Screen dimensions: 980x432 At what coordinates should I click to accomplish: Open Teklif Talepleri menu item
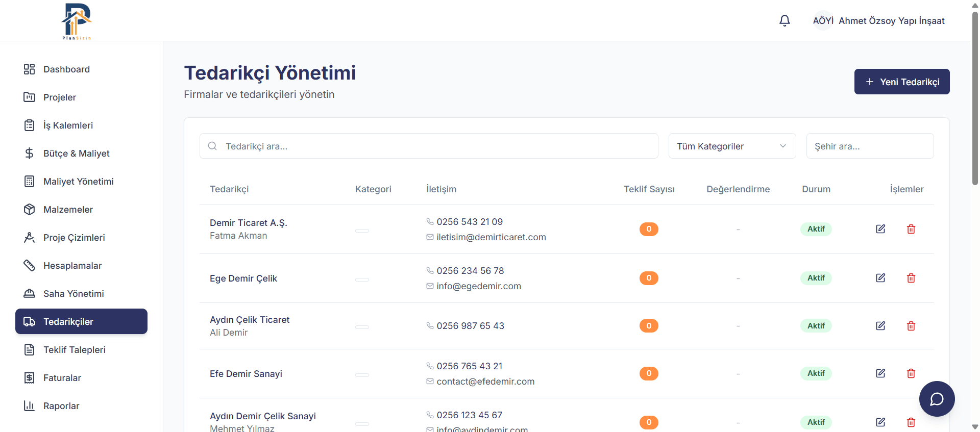click(x=81, y=350)
